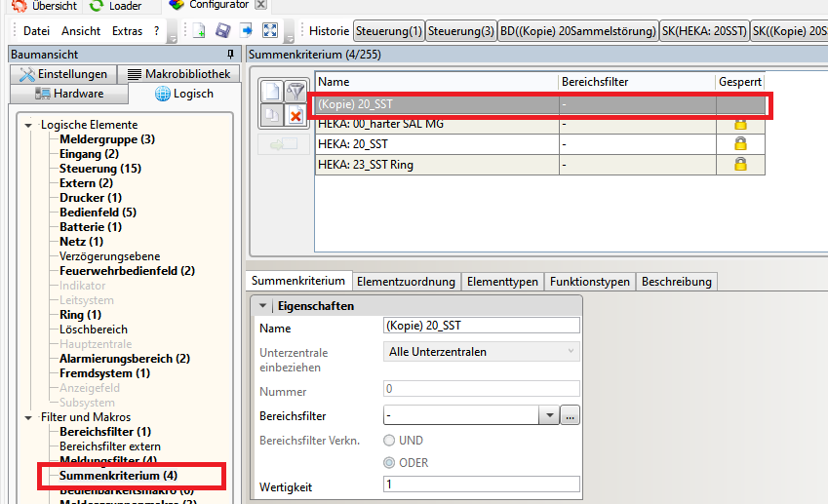Delete entry with red X icon
828x504 pixels.
[x=296, y=115]
